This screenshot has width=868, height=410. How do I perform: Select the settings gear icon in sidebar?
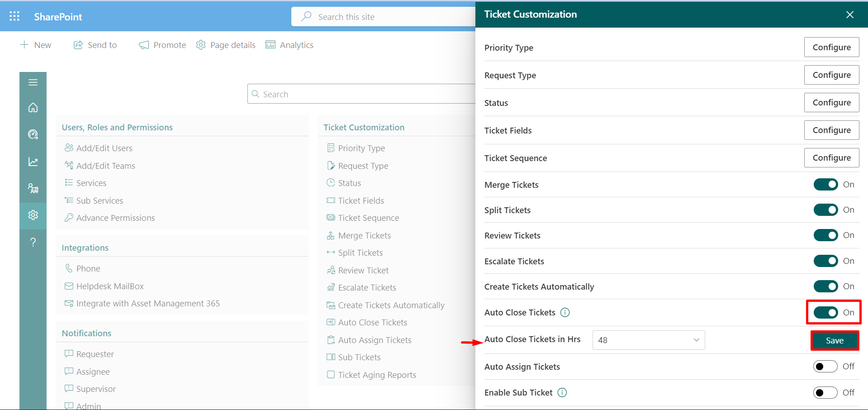[33, 215]
